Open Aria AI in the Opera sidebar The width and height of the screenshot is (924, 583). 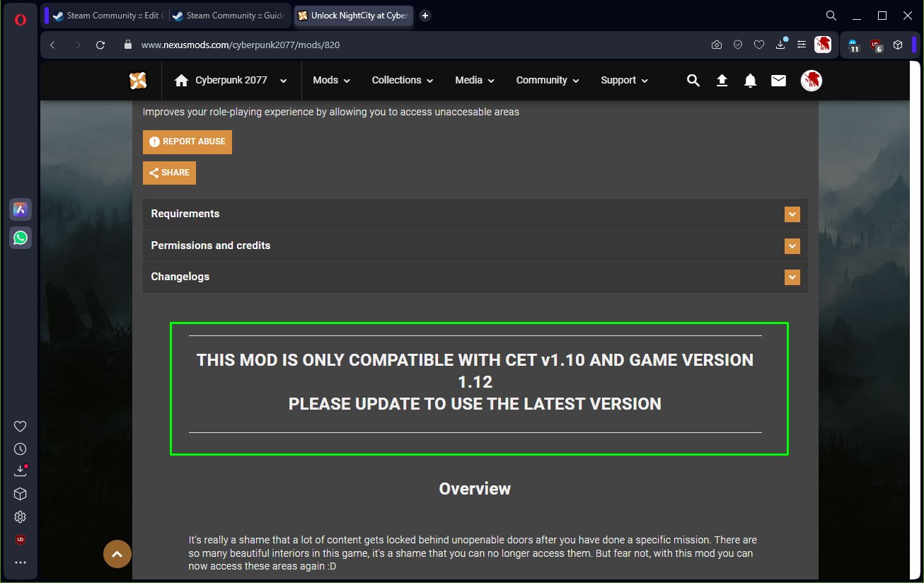21,209
